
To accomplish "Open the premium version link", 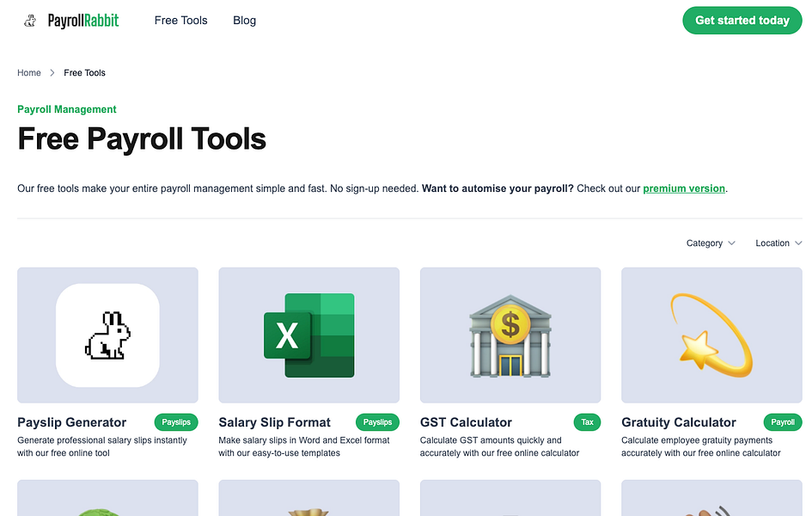I will (684, 187).
